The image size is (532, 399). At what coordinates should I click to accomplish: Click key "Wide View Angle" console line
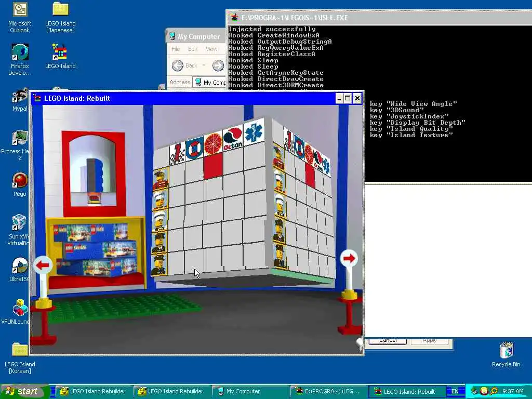point(413,104)
